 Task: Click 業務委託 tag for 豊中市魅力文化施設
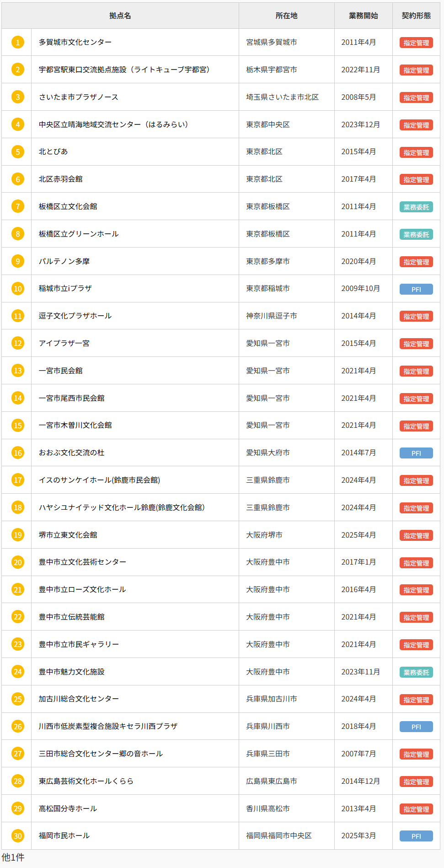pyautogui.click(x=416, y=672)
